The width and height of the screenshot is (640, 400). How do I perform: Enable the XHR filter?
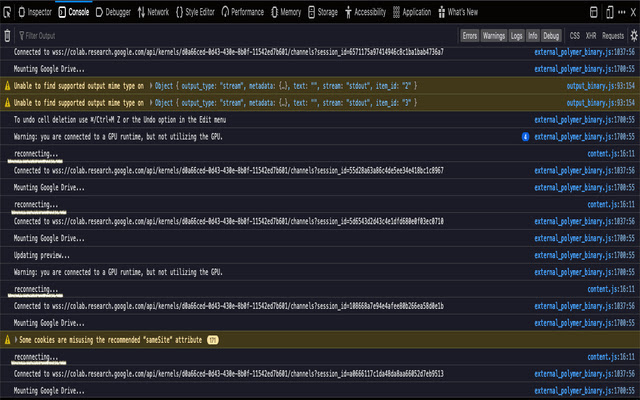[x=591, y=36]
